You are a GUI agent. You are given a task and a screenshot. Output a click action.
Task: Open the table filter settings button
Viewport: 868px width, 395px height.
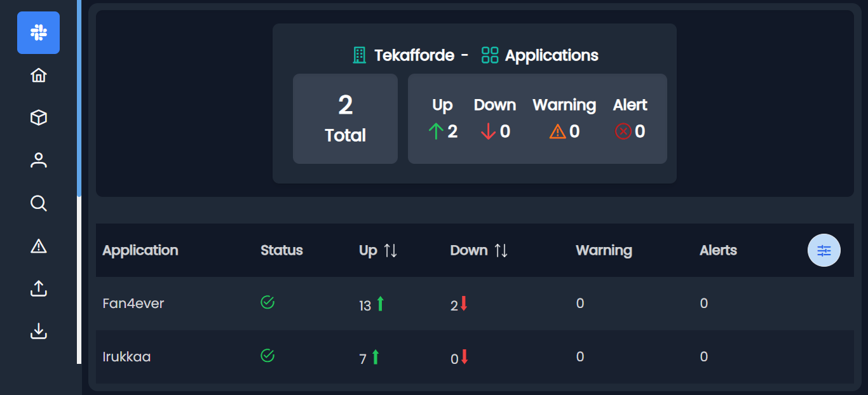pyautogui.click(x=824, y=250)
